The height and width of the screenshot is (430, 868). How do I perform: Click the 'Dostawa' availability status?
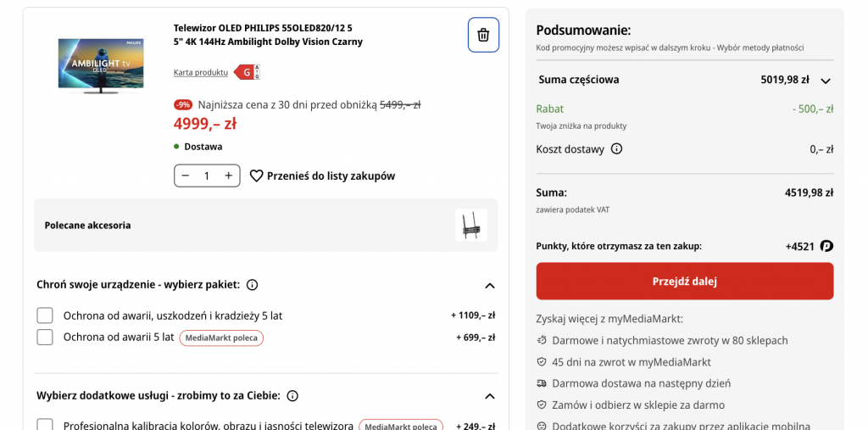(x=203, y=147)
